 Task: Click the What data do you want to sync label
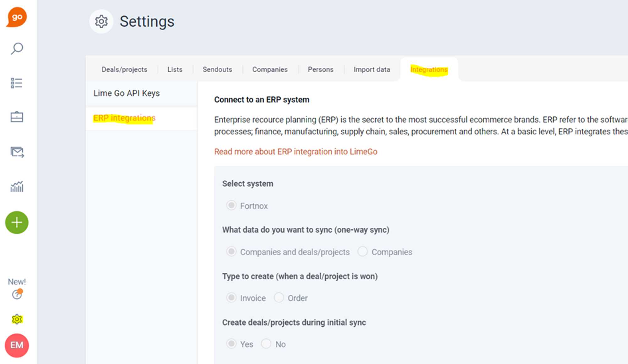306,230
